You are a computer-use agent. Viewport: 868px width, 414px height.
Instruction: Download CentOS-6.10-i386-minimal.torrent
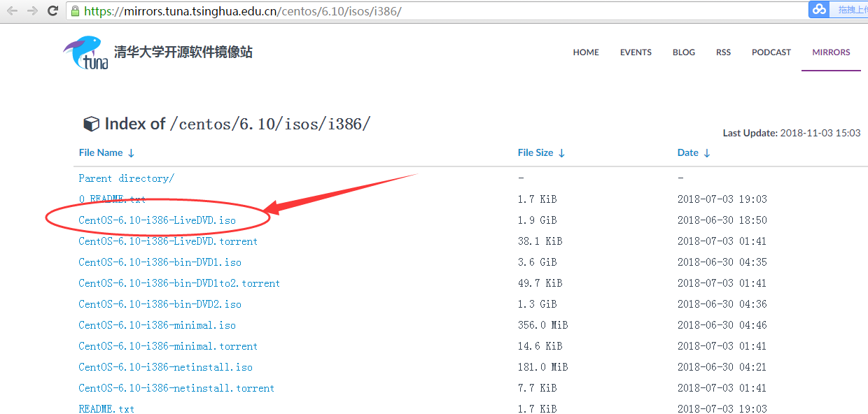pos(168,346)
